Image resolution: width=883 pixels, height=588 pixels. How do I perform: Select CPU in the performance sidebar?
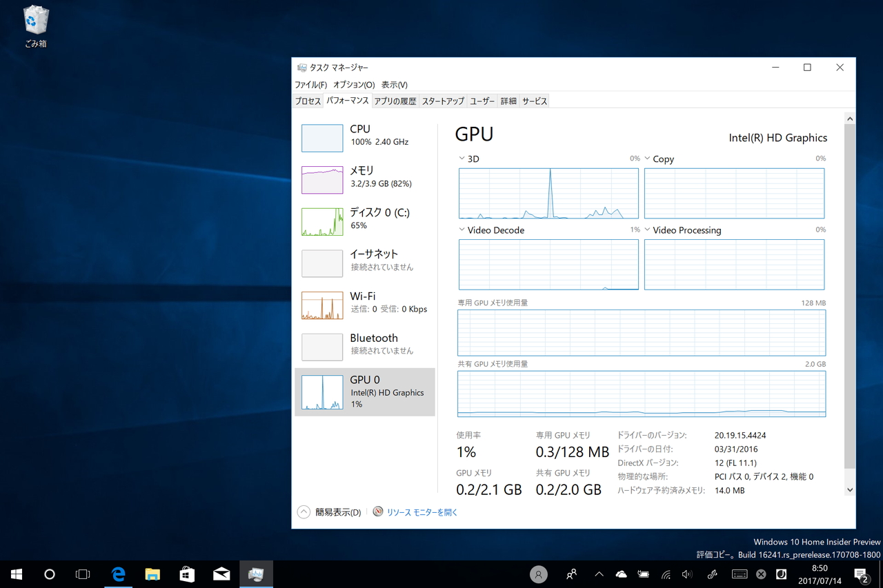click(x=365, y=138)
